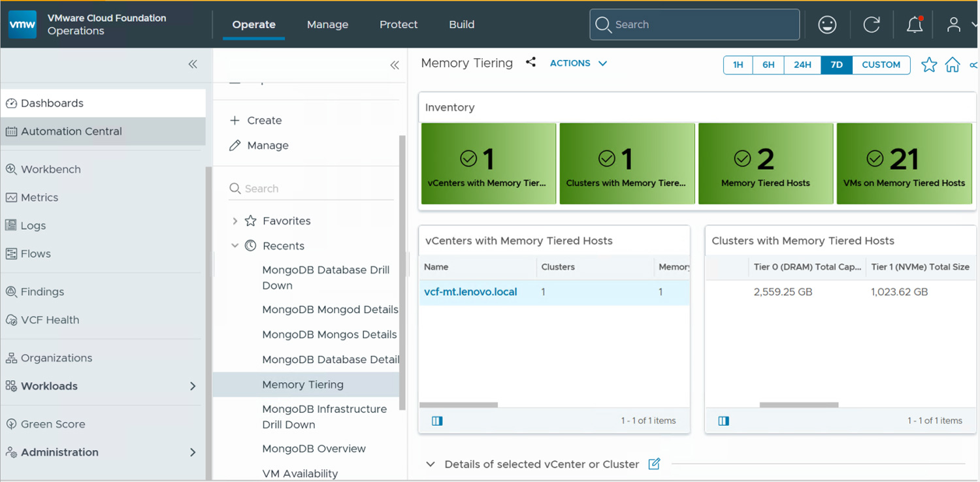The image size is (980, 482).
Task: Expand the Favorites tree node
Action: (x=235, y=221)
